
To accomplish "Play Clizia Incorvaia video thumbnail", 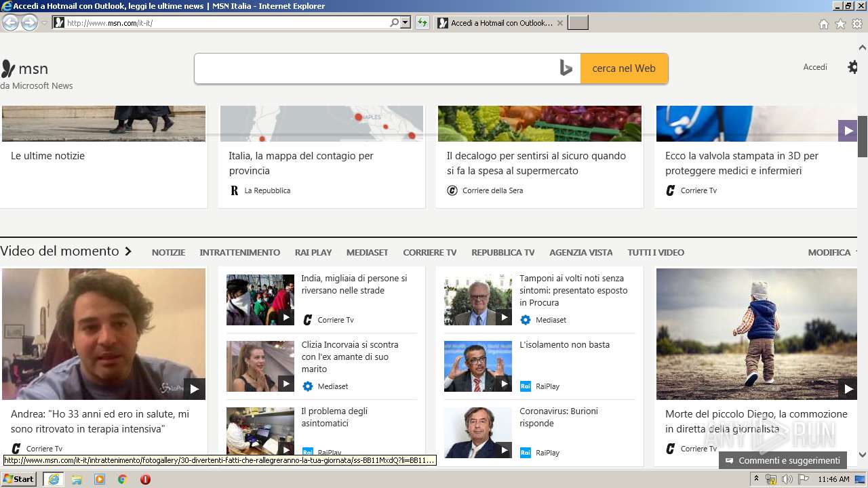I will click(260, 366).
